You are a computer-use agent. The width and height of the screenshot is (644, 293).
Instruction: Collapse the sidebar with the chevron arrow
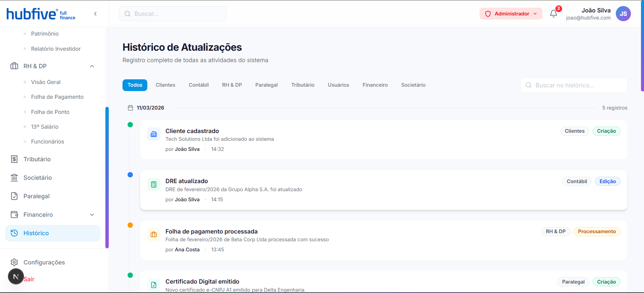[x=95, y=14]
